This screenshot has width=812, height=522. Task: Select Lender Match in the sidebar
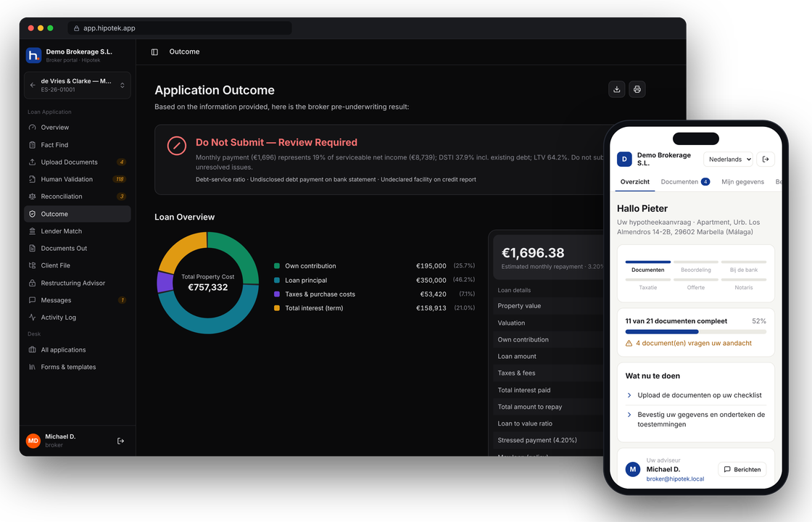pos(77,231)
